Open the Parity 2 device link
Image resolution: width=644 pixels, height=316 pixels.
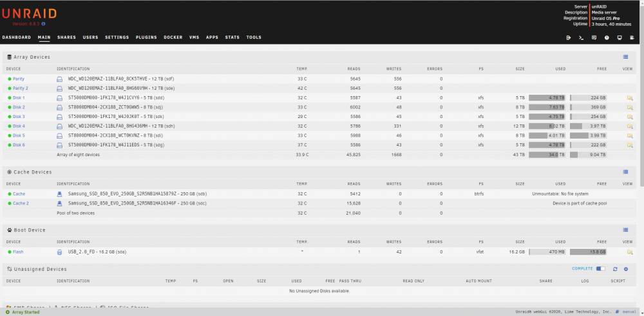point(21,88)
